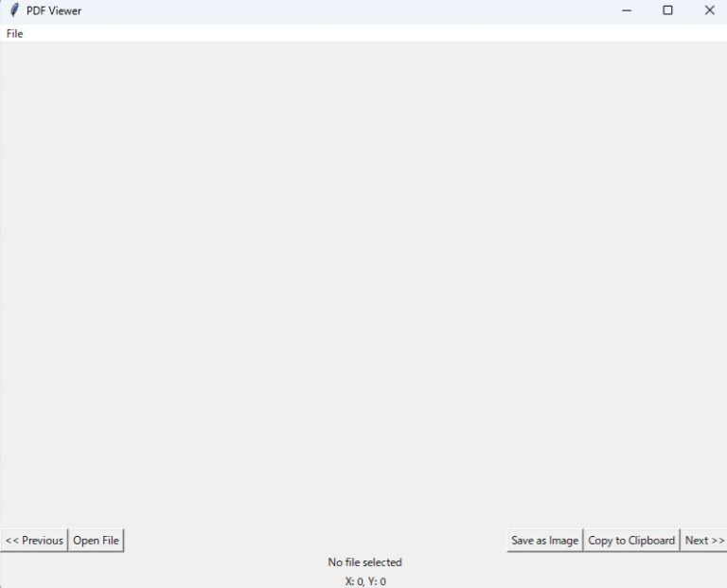The width and height of the screenshot is (727, 588).
Task: Close the PDF Viewer window
Action: 709,10
